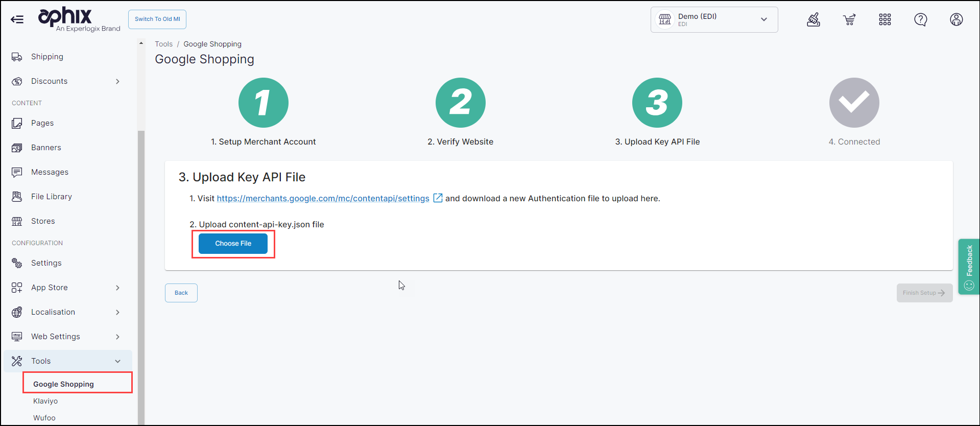Select Klaviyo under Tools
Image resolution: width=980 pixels, height=426 pixels.
(45, 401)
